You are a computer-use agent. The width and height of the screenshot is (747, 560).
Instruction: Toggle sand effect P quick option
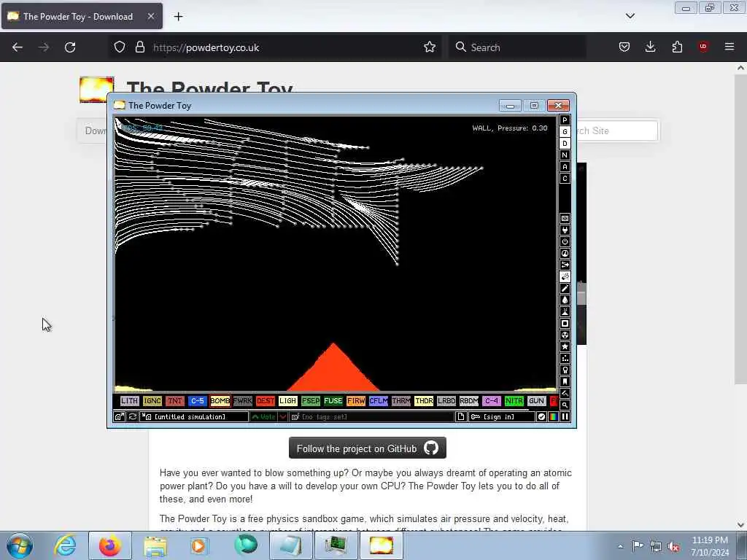click(x=565, y=120)
